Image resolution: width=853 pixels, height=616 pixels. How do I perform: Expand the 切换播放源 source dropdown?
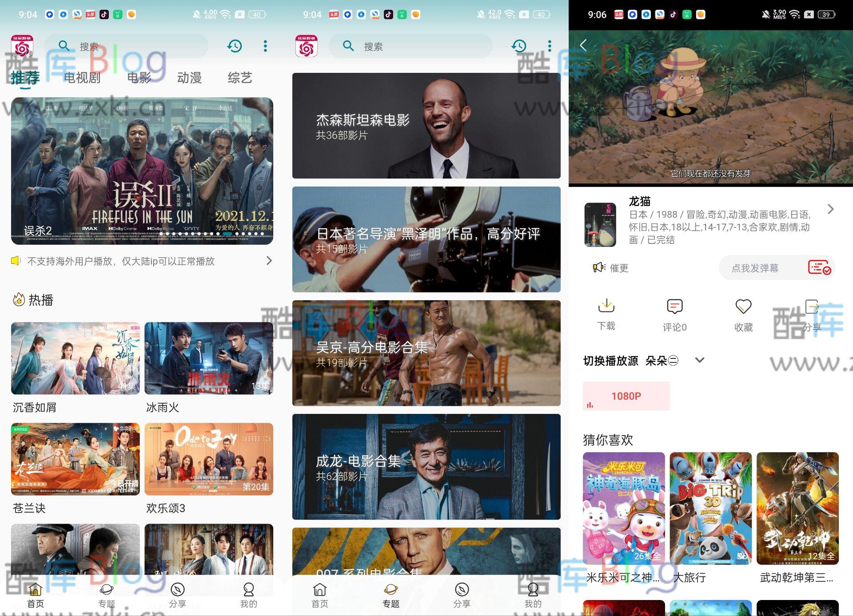coord(699,361)
